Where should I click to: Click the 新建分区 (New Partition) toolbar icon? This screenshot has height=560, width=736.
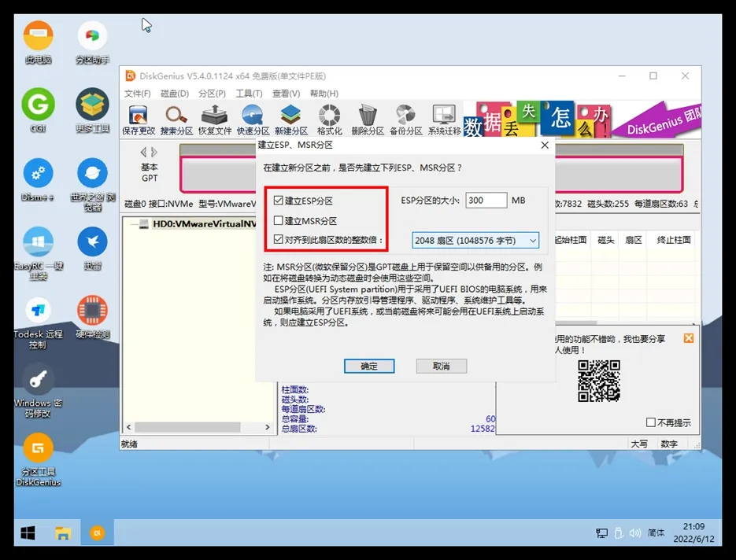click(x=291, y=120)
